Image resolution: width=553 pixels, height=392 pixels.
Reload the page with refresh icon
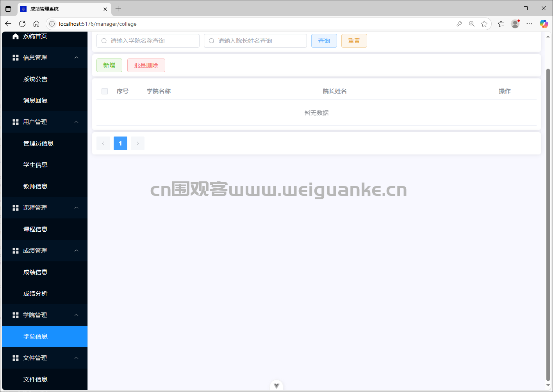22,24
